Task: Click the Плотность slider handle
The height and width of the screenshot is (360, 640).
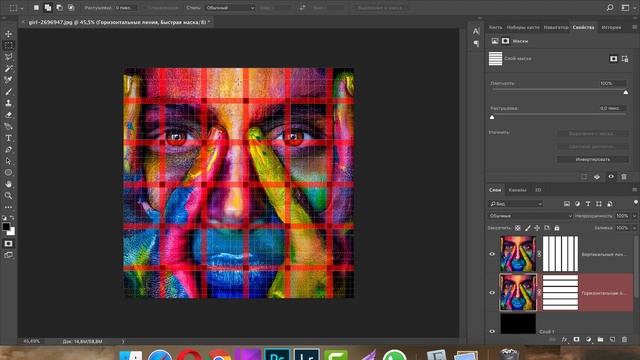Action: tap(626, 93)
